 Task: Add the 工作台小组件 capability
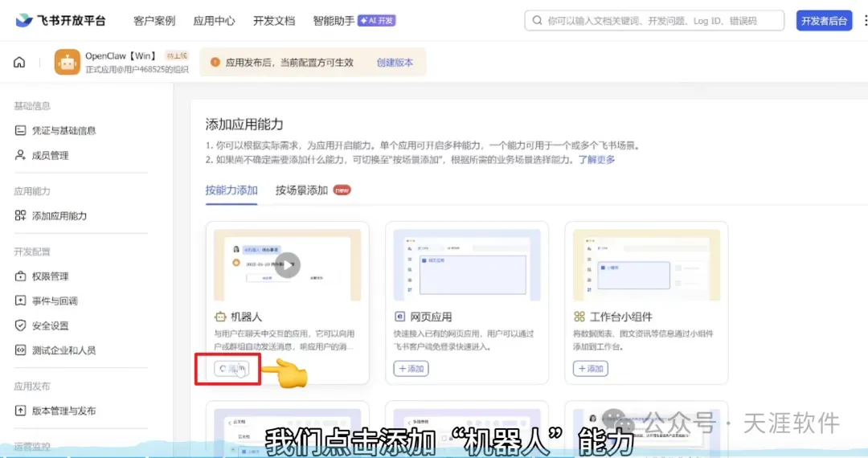[x=590, y=368]
